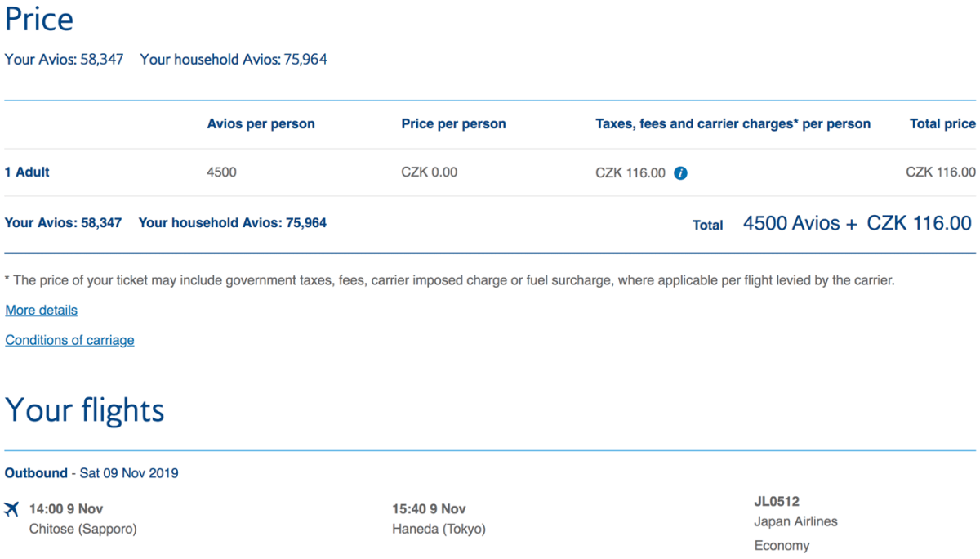Open the More details link
The width and height of the screenshot is (980, 559).
tap(42, 311)
